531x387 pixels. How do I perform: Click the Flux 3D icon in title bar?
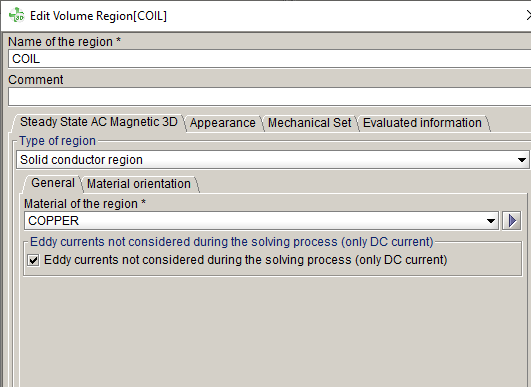point(17,16)
